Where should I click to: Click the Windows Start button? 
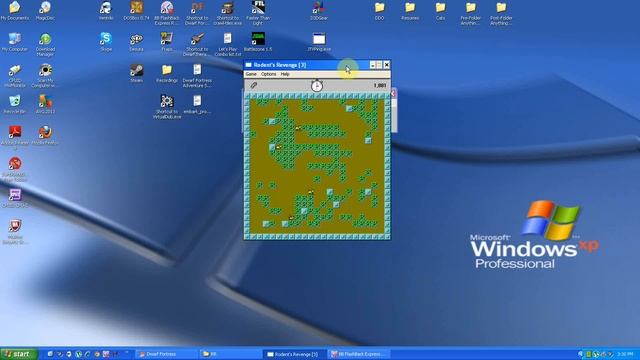point(19,354)
